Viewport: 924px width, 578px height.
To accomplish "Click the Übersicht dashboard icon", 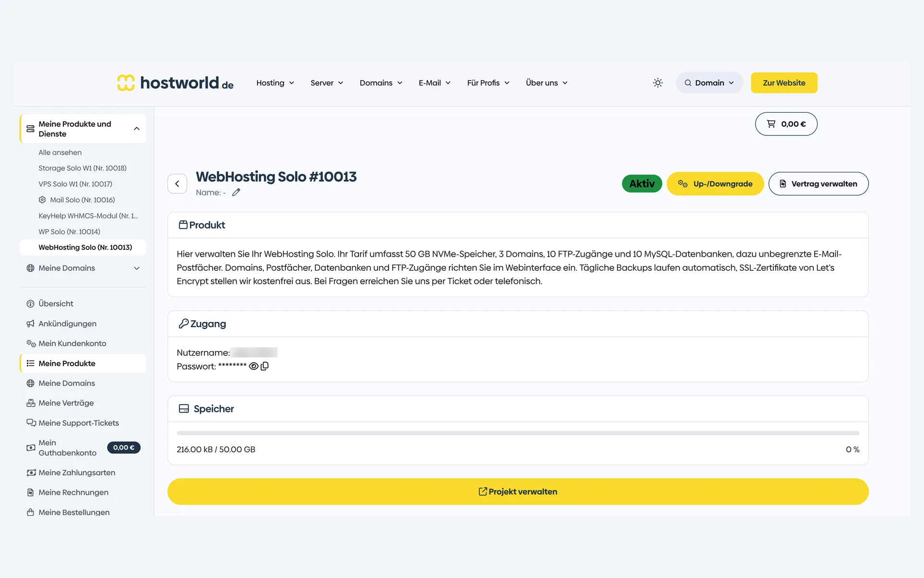I will (30, 303).
